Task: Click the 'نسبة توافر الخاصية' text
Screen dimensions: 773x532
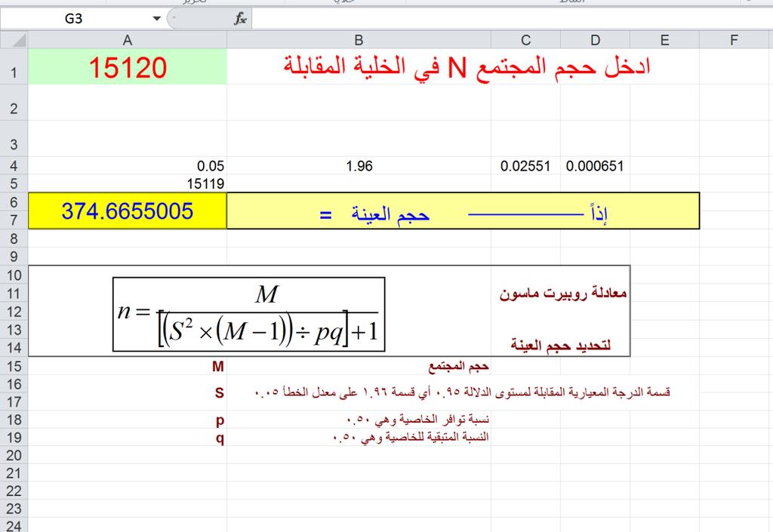Action: [x=418, y=420]
